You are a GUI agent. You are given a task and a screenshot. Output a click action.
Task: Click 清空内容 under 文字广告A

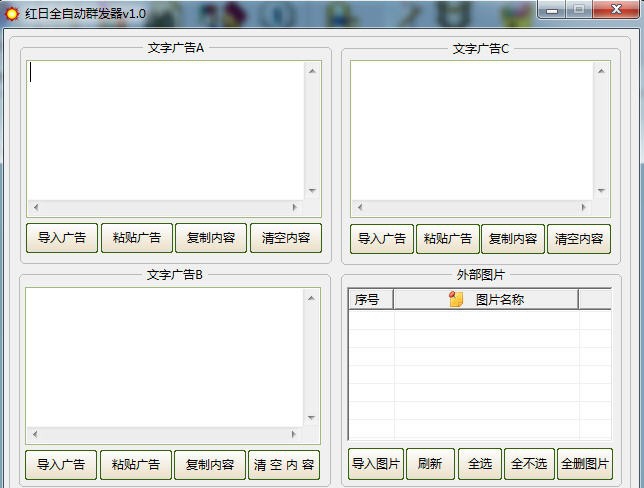coord(286,238)
